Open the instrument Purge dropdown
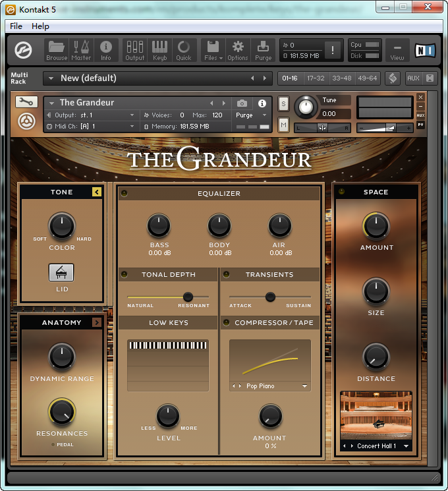The width and height of the screenshot is (448, 491). click(265, 115)
